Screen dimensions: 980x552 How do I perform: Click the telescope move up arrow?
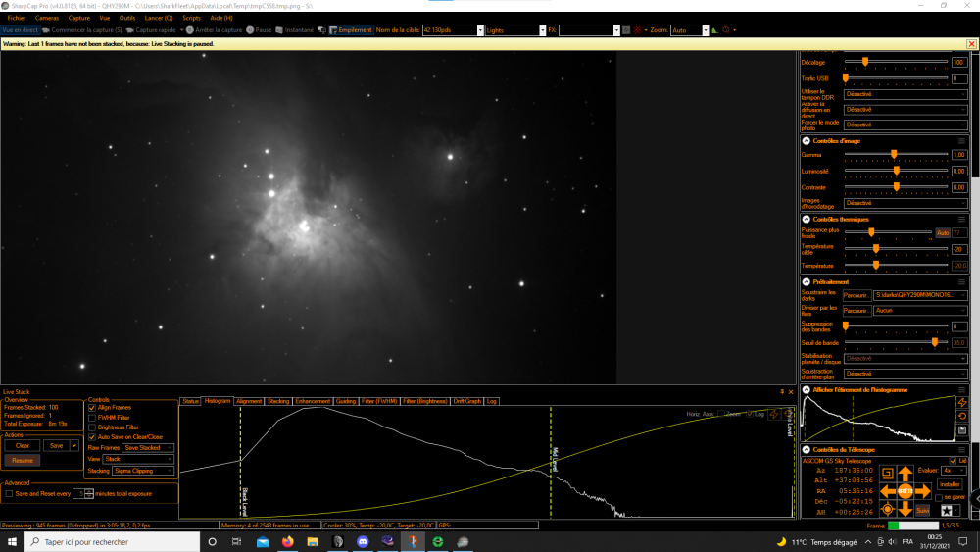(905, 474)
